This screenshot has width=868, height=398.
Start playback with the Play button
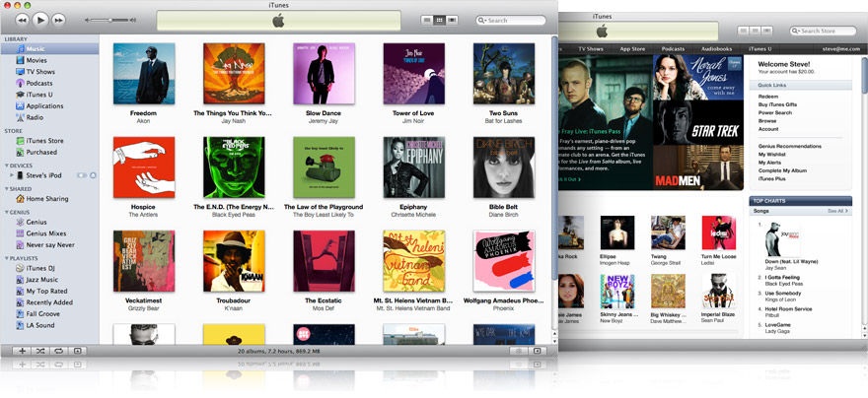pos(40,20)
